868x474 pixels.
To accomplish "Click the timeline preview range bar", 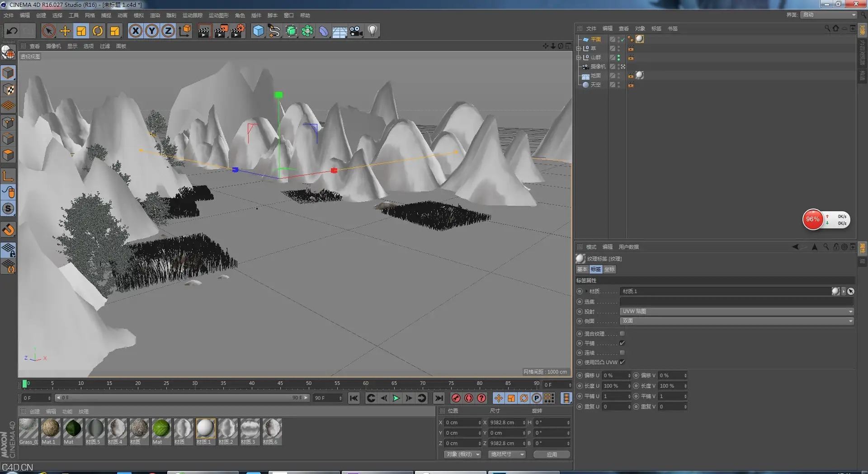I will point(182,398).
